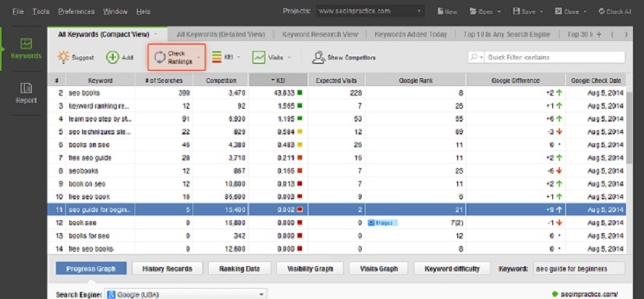
Task: Open the Help menu
Action: (143, 11)
